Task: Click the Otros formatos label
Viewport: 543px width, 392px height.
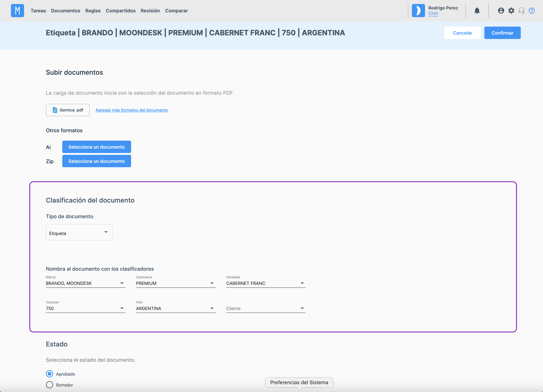Action: [64, 130]
